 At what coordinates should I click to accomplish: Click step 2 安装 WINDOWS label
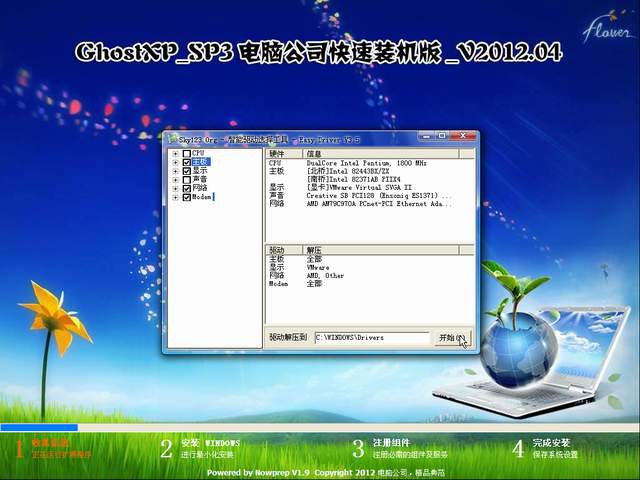210,442
